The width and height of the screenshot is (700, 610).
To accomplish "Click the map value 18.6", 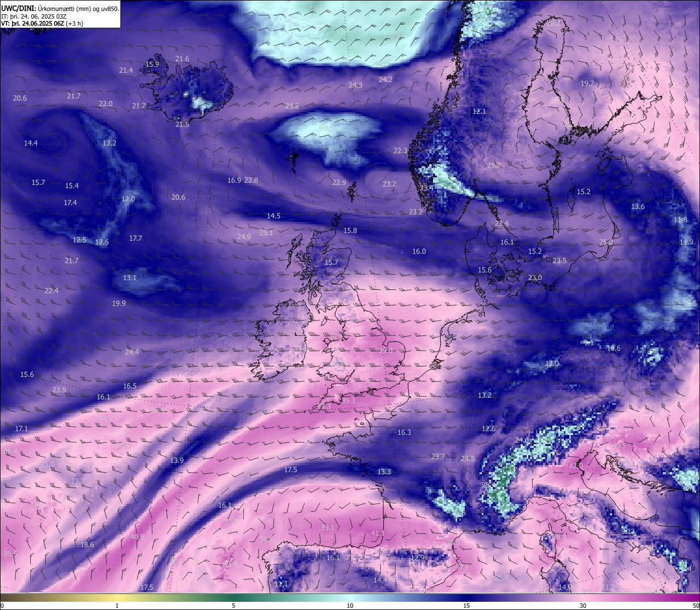I will [87, 545].
